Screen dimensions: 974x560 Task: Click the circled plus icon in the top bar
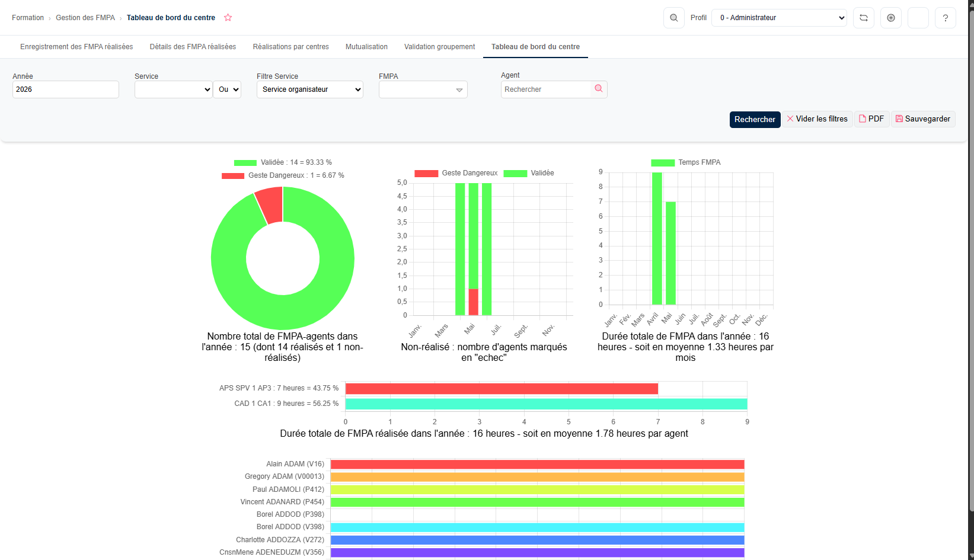[x=891, y=18]
